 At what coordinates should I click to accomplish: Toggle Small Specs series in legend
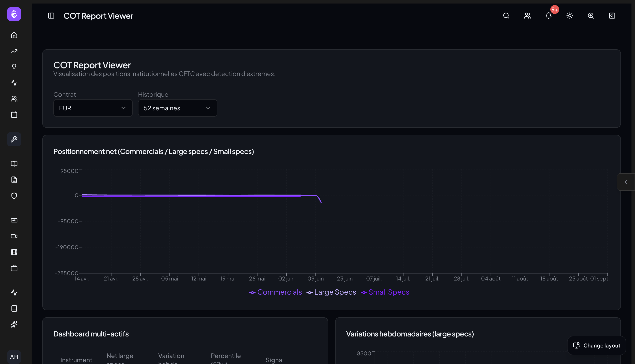point(385,292)
